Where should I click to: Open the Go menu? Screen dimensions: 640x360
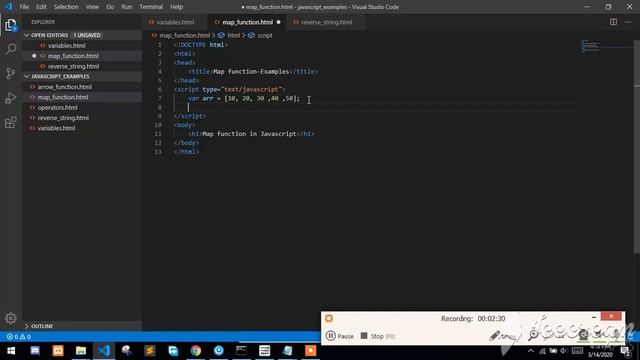[110, 7]
